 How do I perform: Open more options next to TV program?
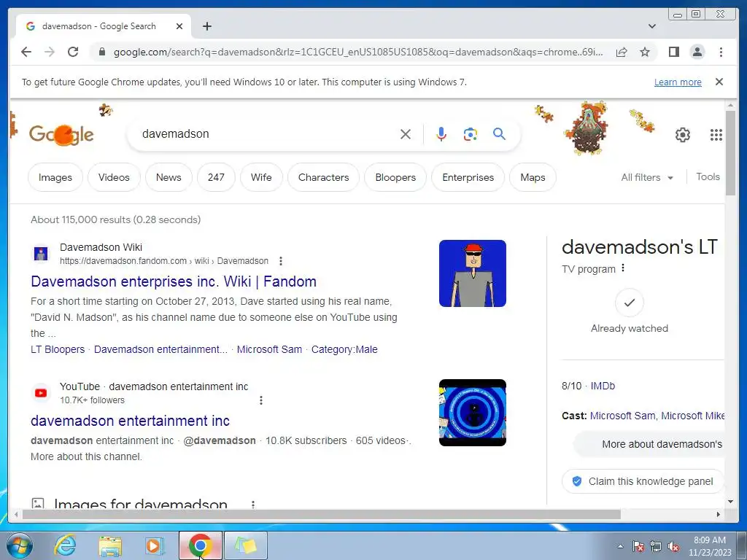[x=623, y=268]
